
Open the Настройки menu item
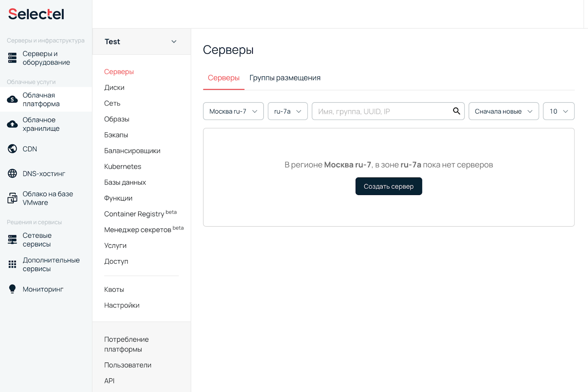coord(122,305)
